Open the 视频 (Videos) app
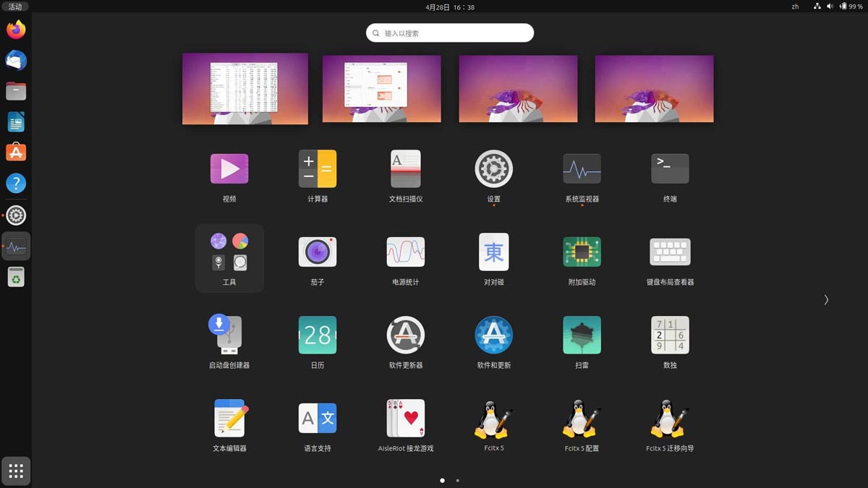 point(229,170)
